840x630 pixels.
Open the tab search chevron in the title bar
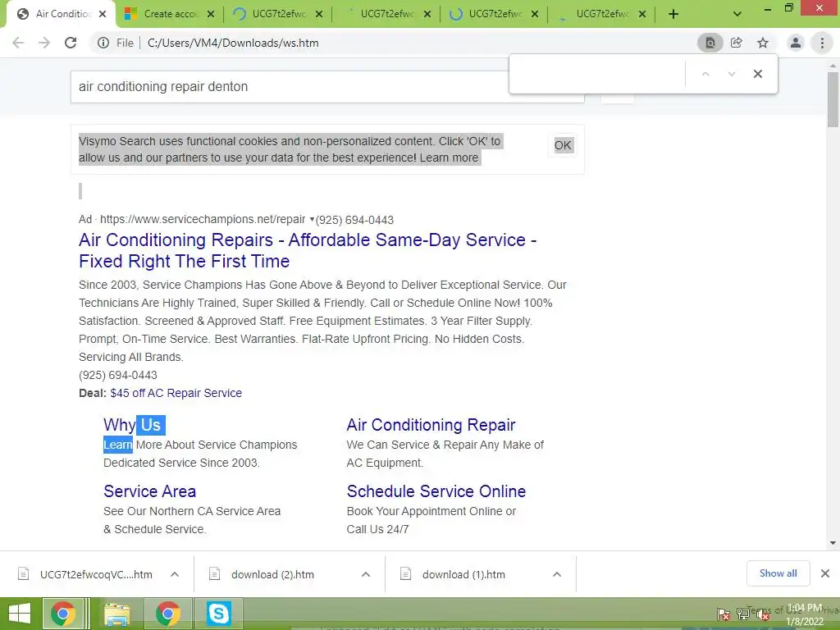737,15
